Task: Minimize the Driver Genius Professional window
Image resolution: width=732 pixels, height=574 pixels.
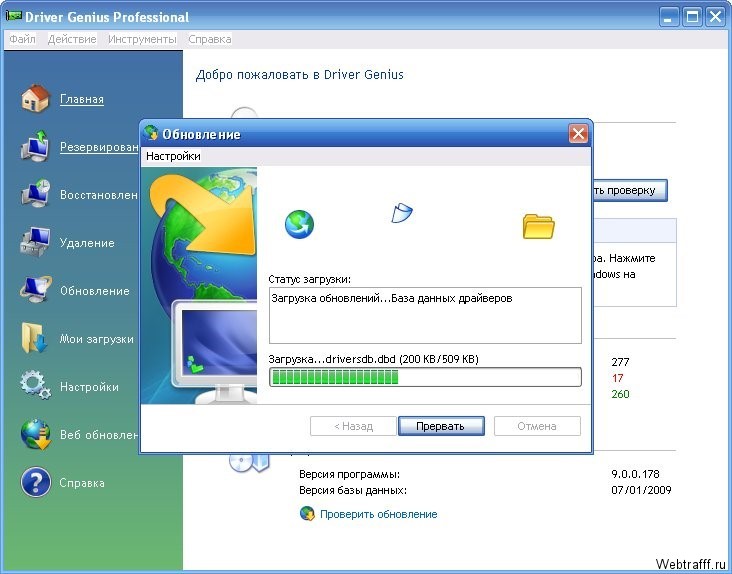Action: (669, 17)
